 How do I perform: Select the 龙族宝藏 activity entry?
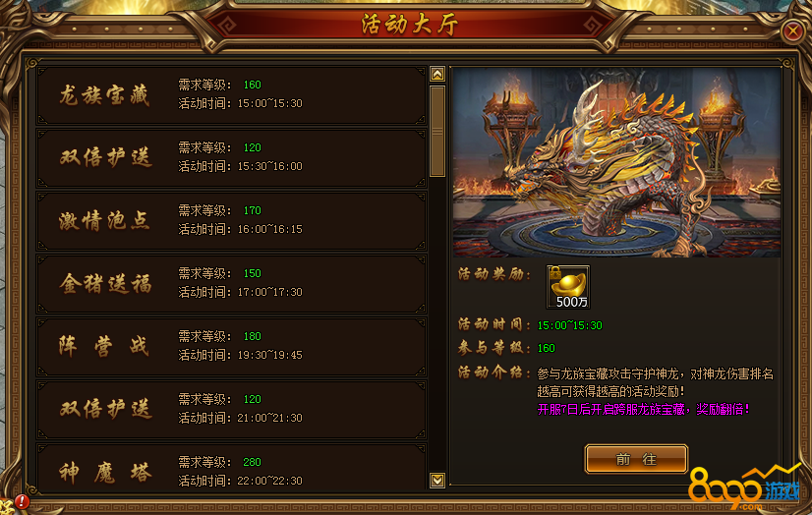pos(231,94)
